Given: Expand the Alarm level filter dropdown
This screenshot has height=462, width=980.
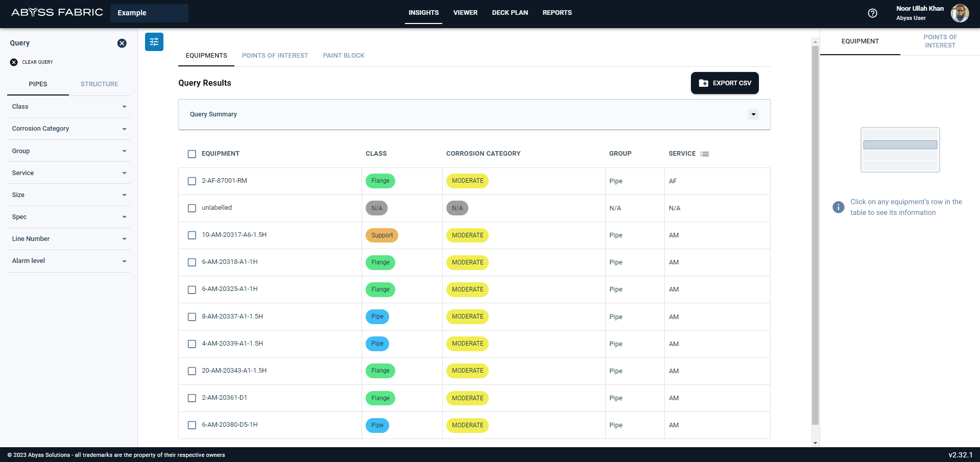Looking at the screenshot, I should pyautogui.click(x=68, y=261).
